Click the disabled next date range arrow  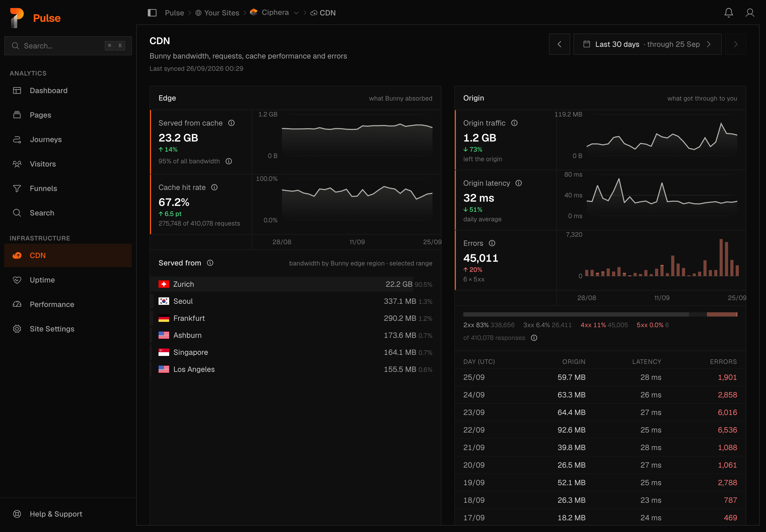[736, 44]
